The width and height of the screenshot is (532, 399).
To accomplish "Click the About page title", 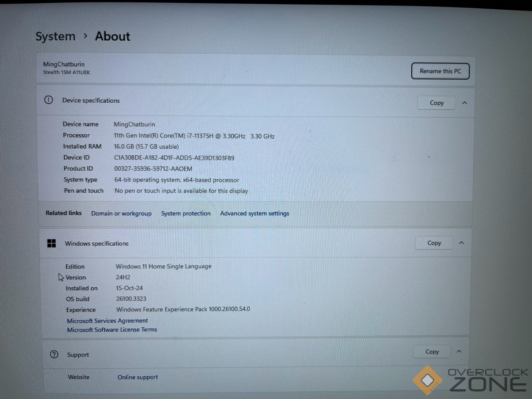I will coord(113,36).
